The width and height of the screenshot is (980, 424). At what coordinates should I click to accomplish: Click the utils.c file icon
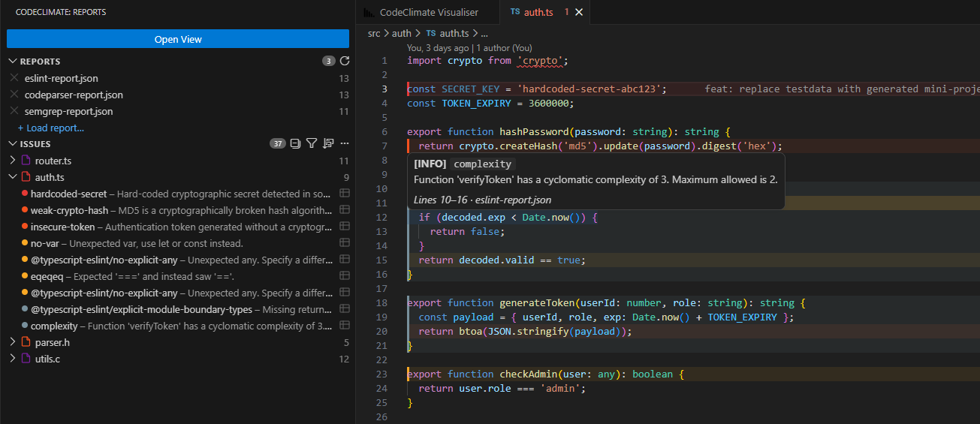26,359
